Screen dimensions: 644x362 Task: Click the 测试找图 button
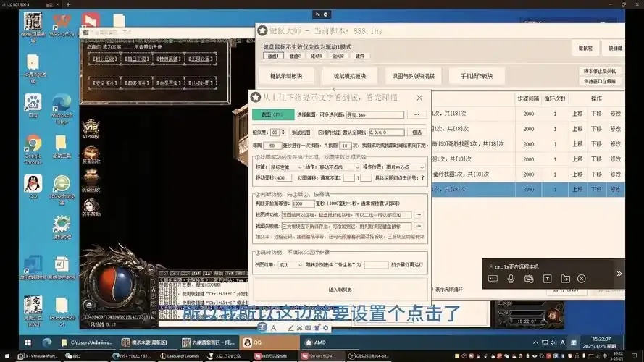point(301,132)
